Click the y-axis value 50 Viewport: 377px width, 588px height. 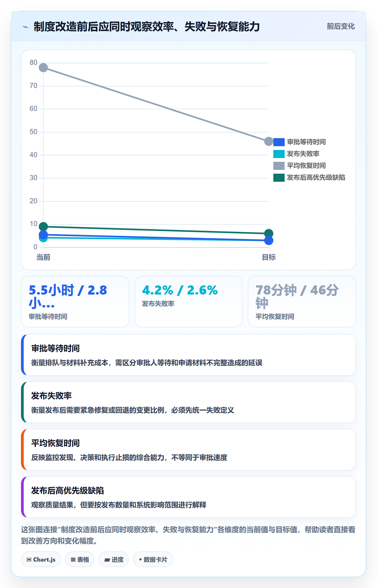[33, 132]
